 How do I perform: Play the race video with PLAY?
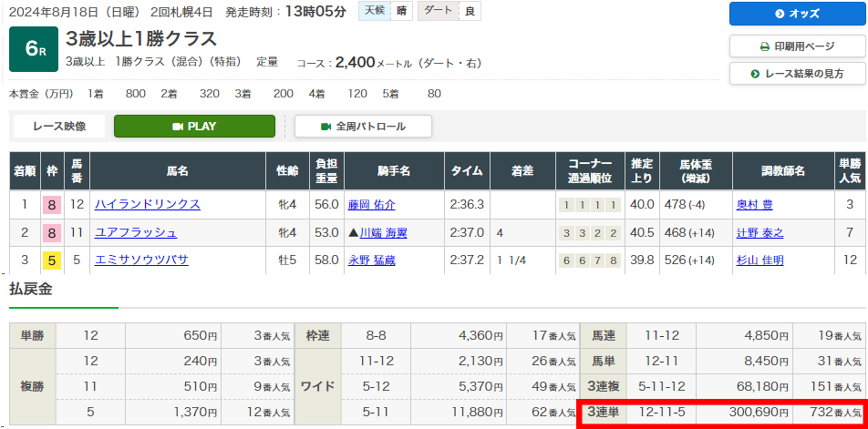(194, 126)
